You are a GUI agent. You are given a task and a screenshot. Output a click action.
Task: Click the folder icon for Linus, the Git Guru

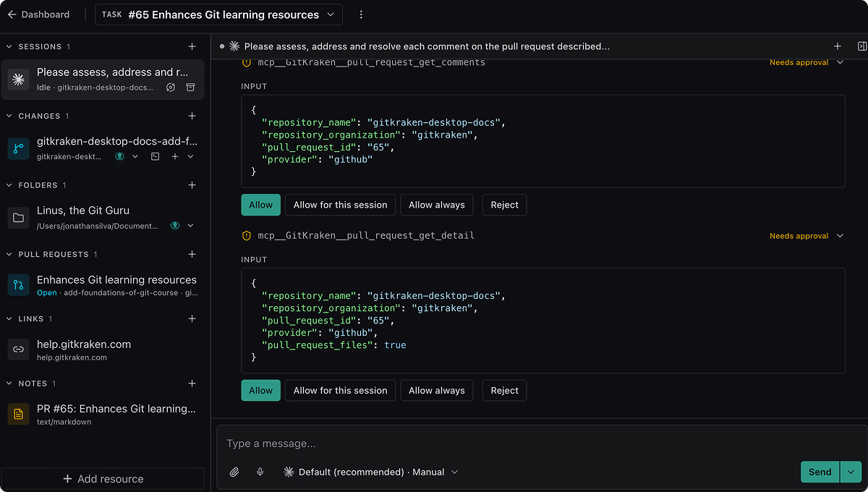click(18, 218)
